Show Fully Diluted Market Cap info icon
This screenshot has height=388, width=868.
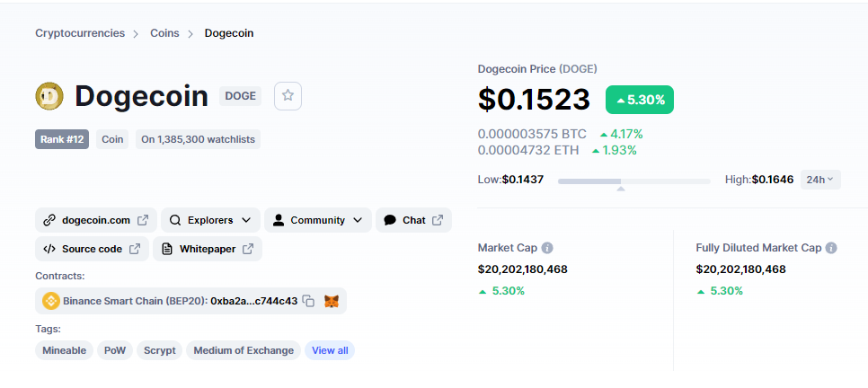[831, 248]
